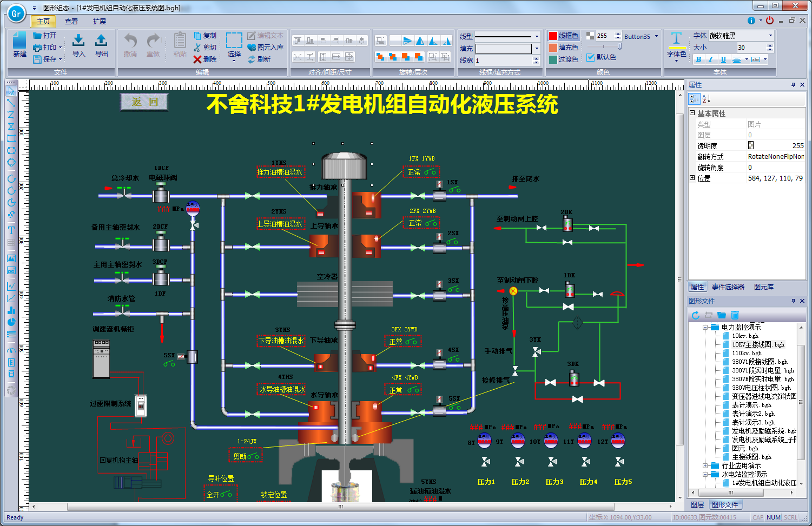812x526 pixels.
Task: Click the refresh icon in 图形文件 panel
Action: [696, 315]
